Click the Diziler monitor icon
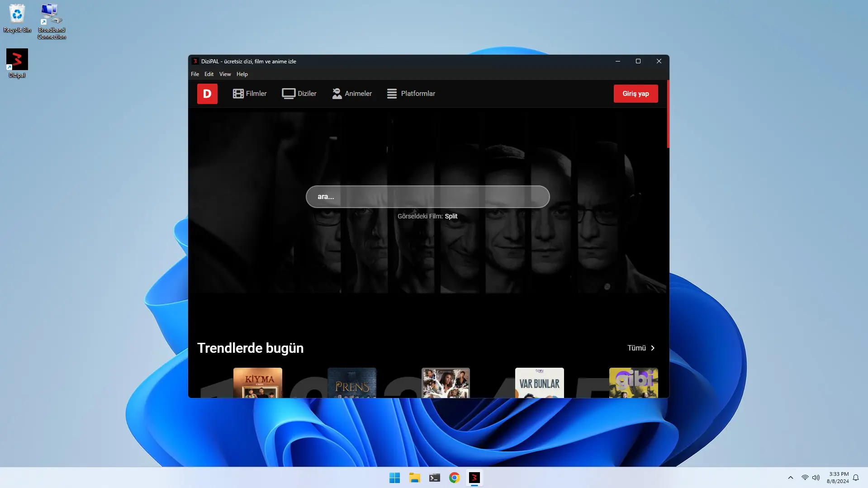868x488 pixels. [289, 94]
